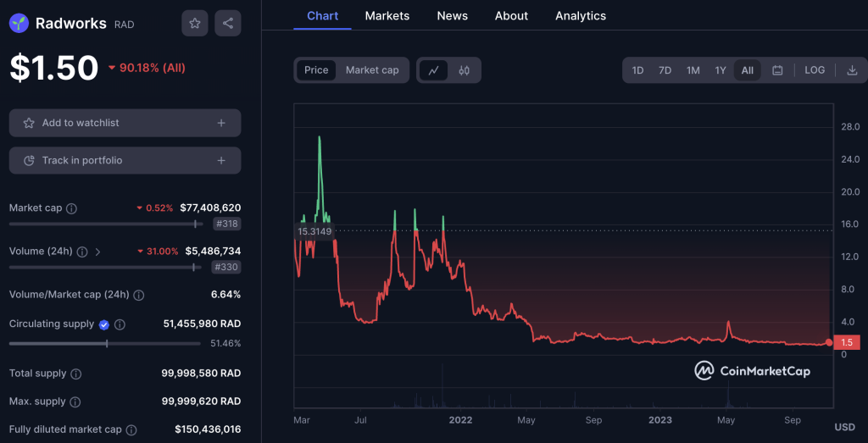Click Add to watchlist button
This screenshot has width=868, height=443.
click(125, 123)
